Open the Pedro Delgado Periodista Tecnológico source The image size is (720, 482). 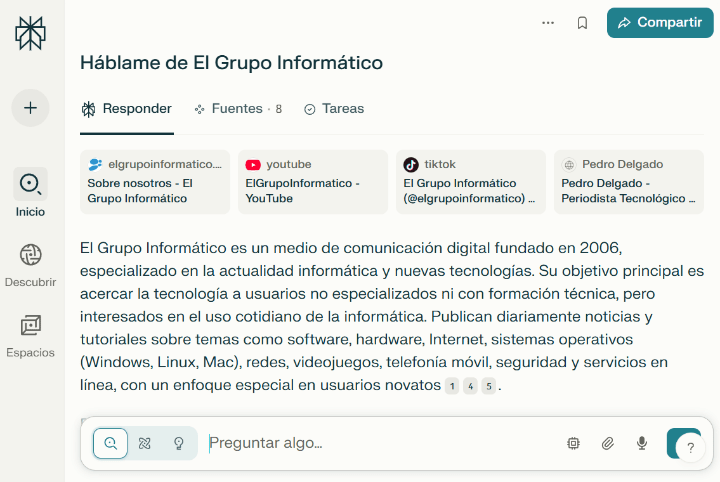629,182
